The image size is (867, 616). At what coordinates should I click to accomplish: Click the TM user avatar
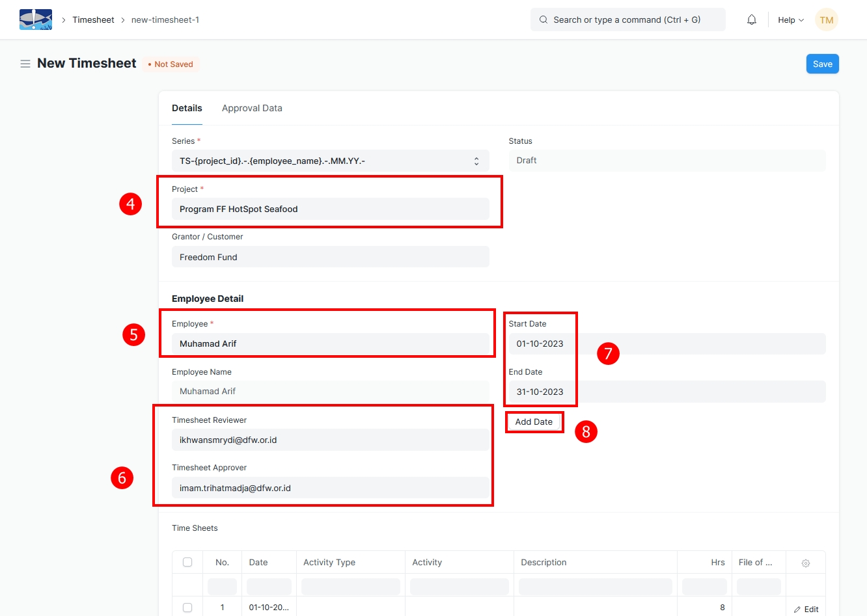[x=827, y=20]
